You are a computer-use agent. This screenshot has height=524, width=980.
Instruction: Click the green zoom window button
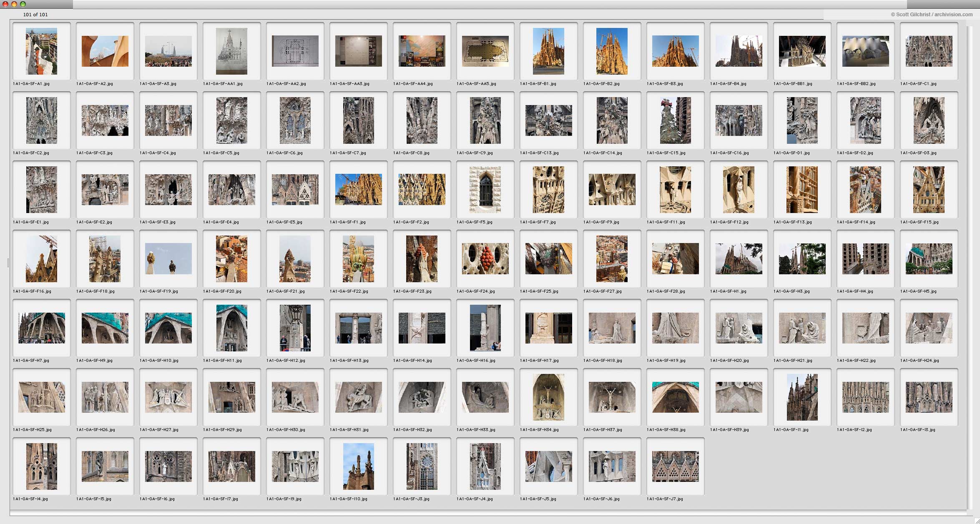[x=23, y=4]
